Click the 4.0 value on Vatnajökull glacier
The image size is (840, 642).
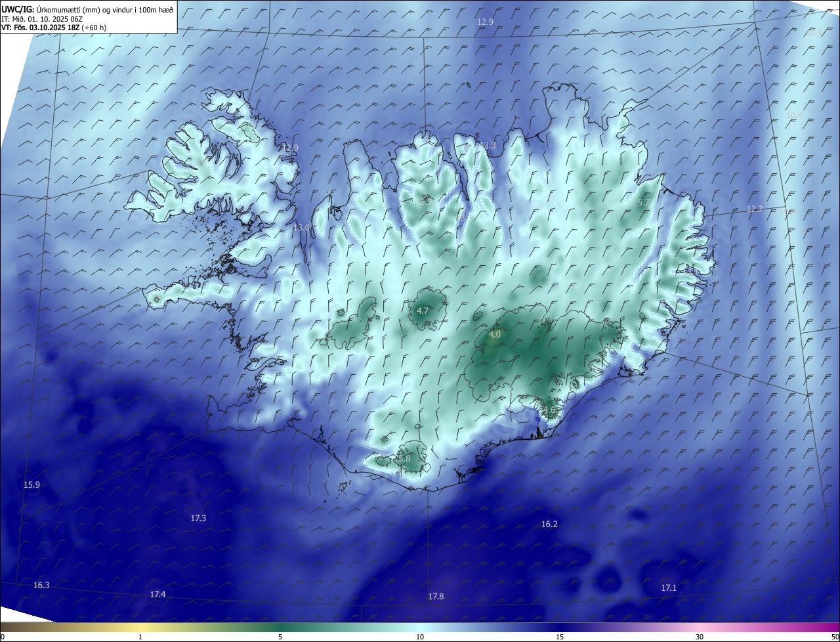(x=495, y=334)
